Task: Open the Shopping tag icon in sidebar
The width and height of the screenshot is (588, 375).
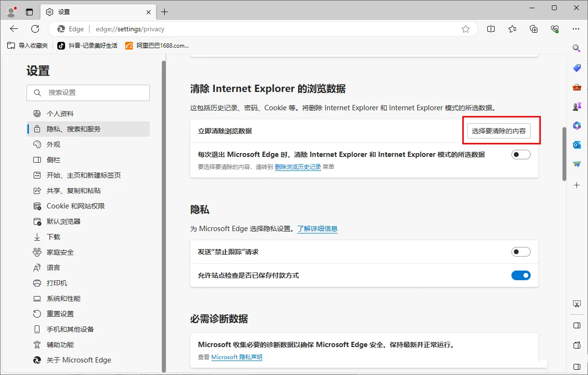Action: [576, 68]
